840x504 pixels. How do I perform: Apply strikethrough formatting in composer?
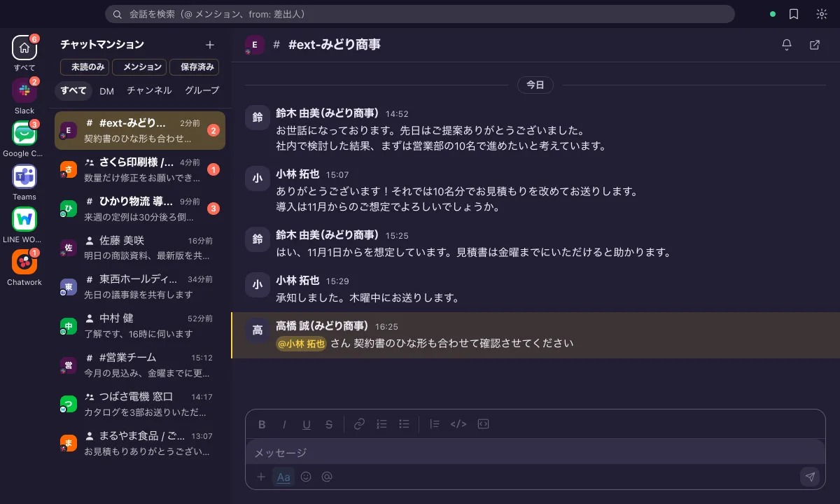(x=329, y=424)
